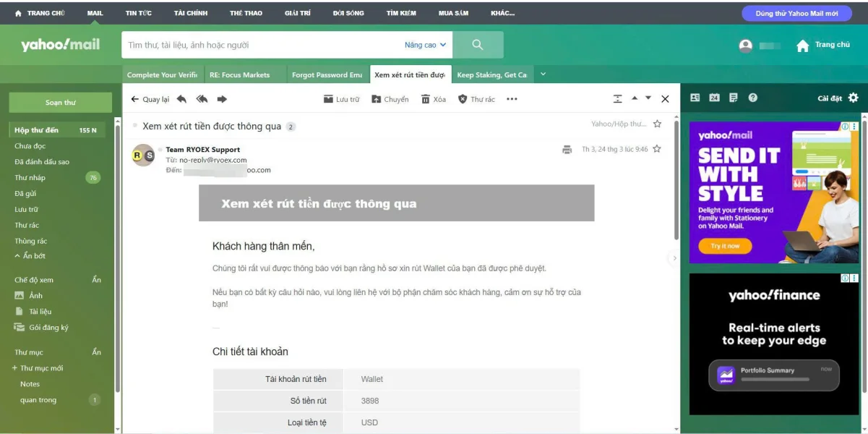
Task: Click the Yahoo Mail logo
Action: point(61,45)
